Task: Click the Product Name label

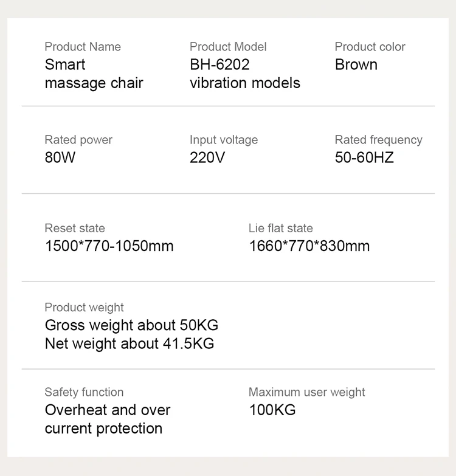Action: click(83, 47)
